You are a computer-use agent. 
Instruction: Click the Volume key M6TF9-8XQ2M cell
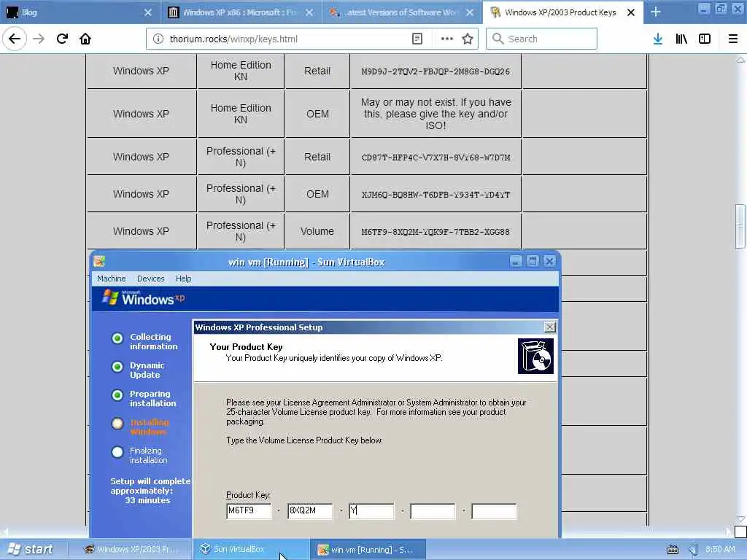click(436, 231)
